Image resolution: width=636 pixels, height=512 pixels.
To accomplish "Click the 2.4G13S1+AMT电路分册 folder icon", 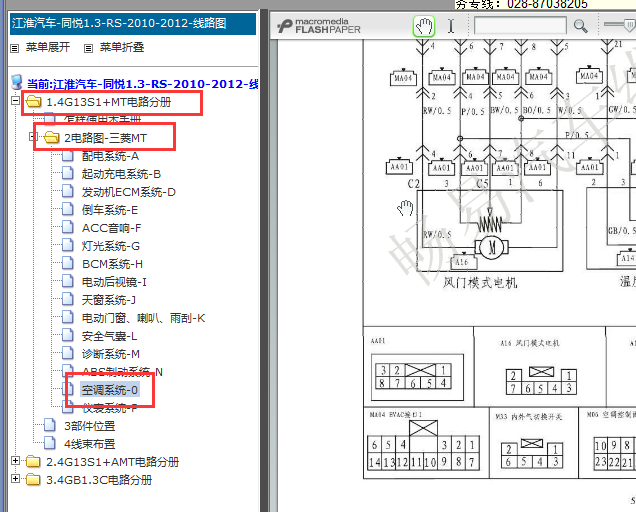I will pyautogui.click(x=33, y=461).
